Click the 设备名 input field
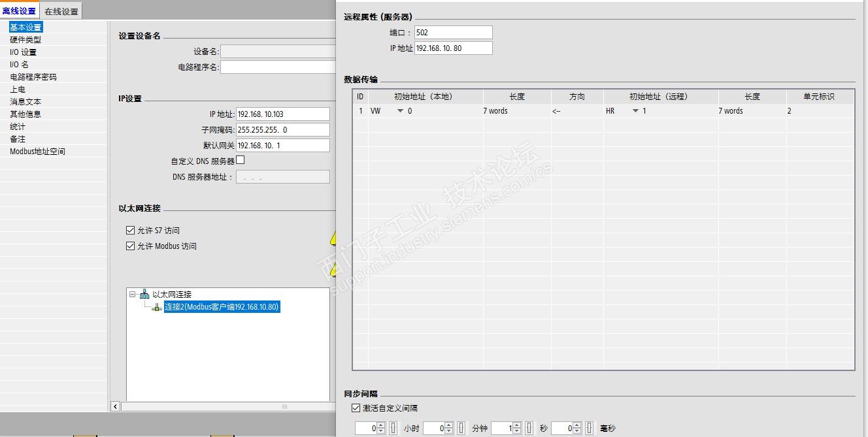This screenshot has height=437, width=868. 278,52
